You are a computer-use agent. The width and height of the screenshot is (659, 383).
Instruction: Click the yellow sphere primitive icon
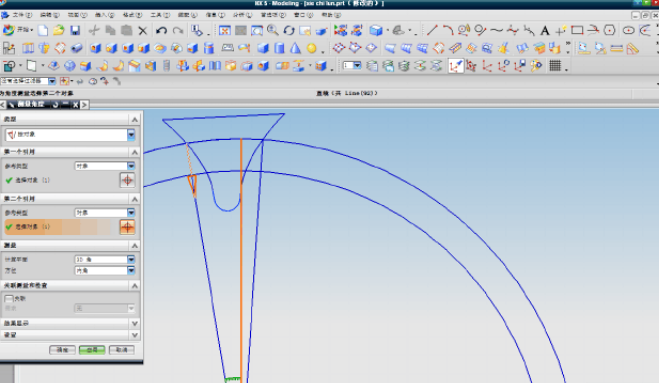click(311, 48)
